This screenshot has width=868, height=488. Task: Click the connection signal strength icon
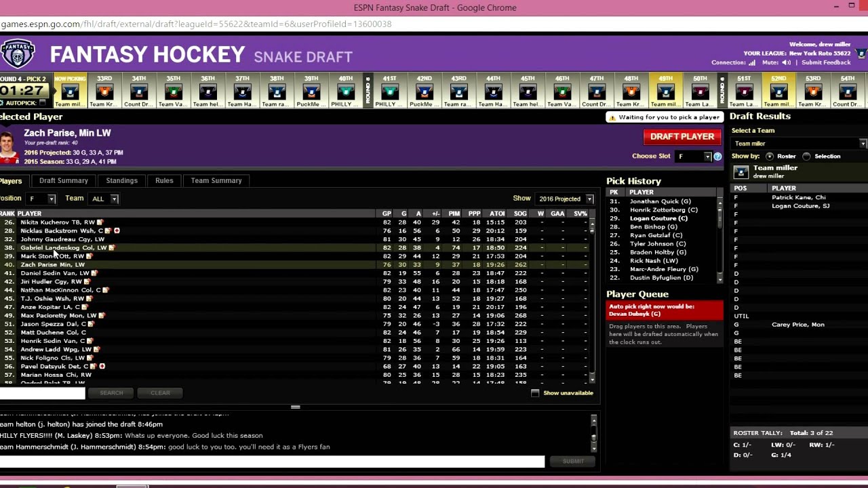click(x=752, y=63)
